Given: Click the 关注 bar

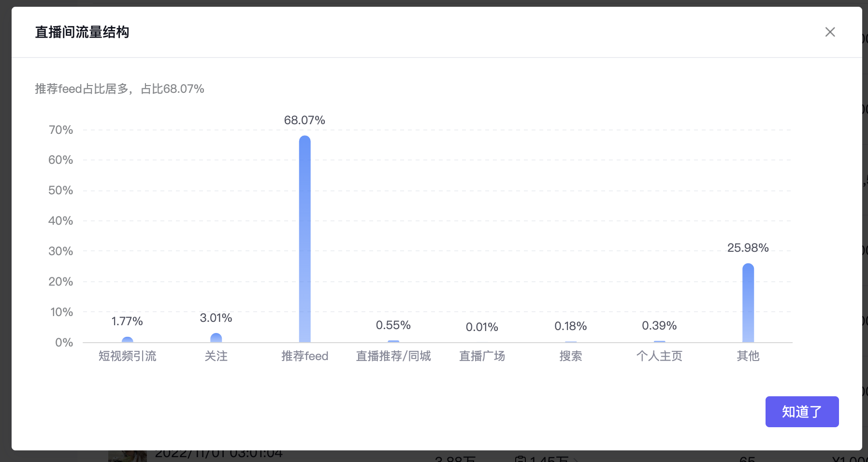Looking at the screenshot, I should pos(216,338).
